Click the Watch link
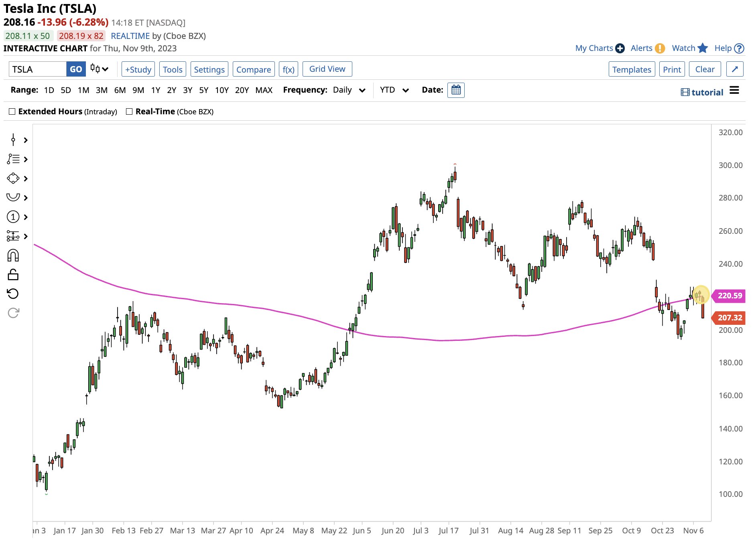The width and height of the screenshot is (756, 555). [683, 48]
